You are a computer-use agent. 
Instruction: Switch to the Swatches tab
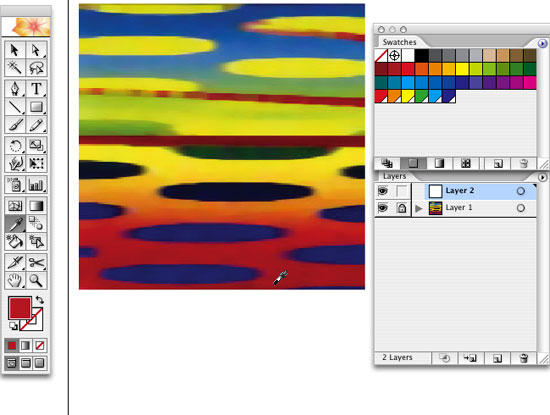click(x=400, y=42)
